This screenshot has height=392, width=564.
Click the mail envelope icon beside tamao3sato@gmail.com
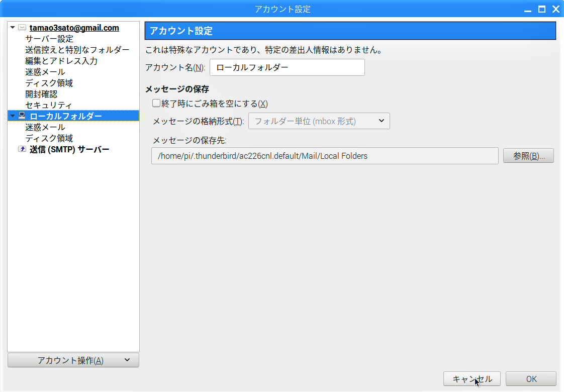(22, 28)
